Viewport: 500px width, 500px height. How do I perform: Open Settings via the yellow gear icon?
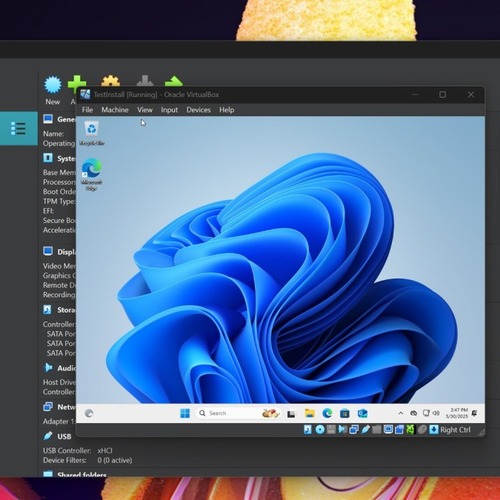pyautogui.click(x=111, y=81)
